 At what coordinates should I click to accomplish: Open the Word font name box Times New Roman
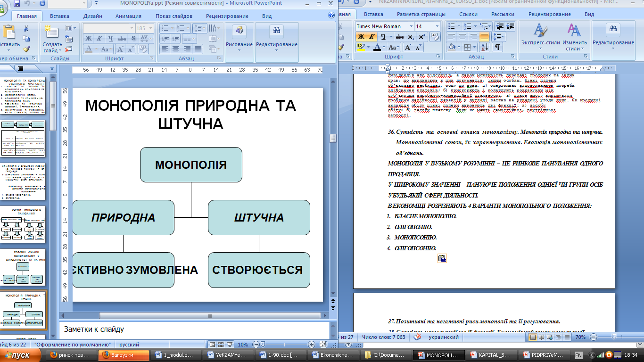coord(384,26)
